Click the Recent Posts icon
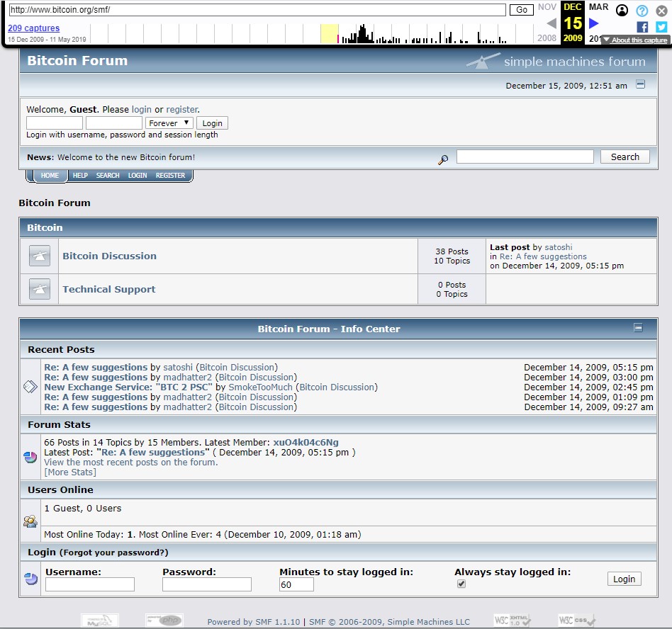672x629 pixels. coord(30,387)
